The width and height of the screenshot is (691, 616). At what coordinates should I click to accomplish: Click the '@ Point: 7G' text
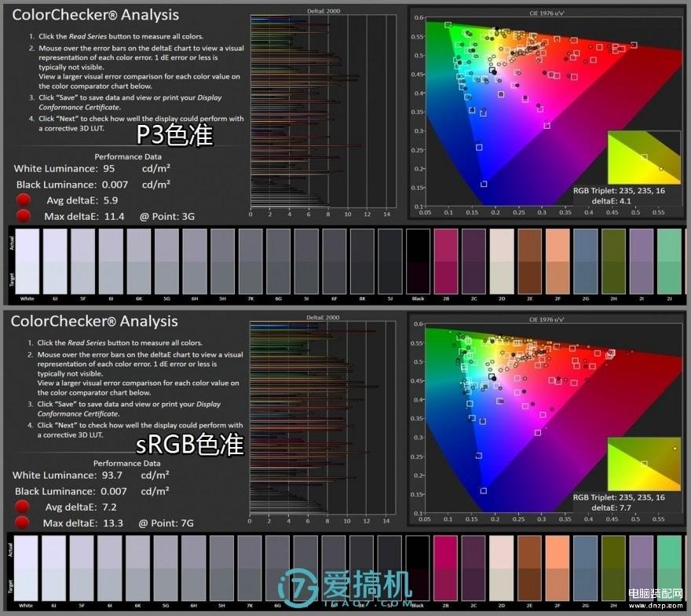tap(166, 523)
